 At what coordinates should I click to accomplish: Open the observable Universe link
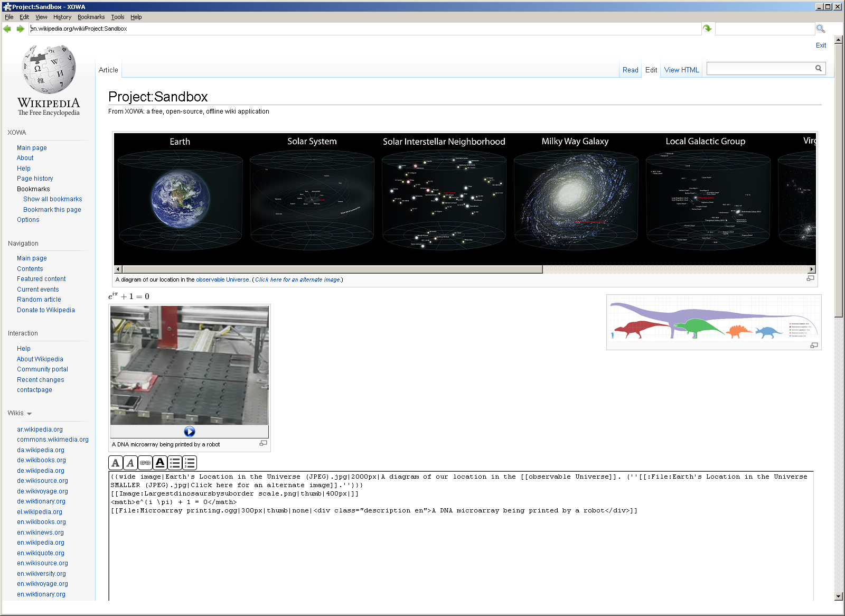pyautogui.click(x=222, y=280)
